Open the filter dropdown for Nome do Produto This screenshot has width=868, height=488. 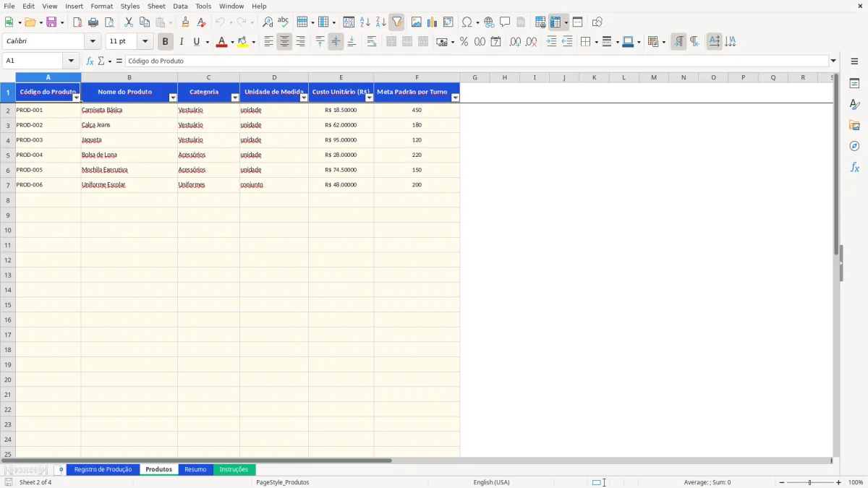click(x=173, y=98)
